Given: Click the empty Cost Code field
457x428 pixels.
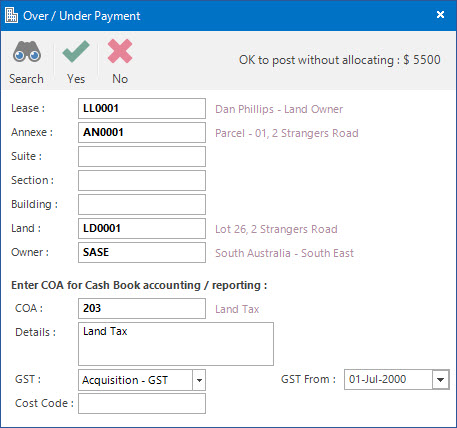Looking at the screenshot, I should click(x=142, y=403).
